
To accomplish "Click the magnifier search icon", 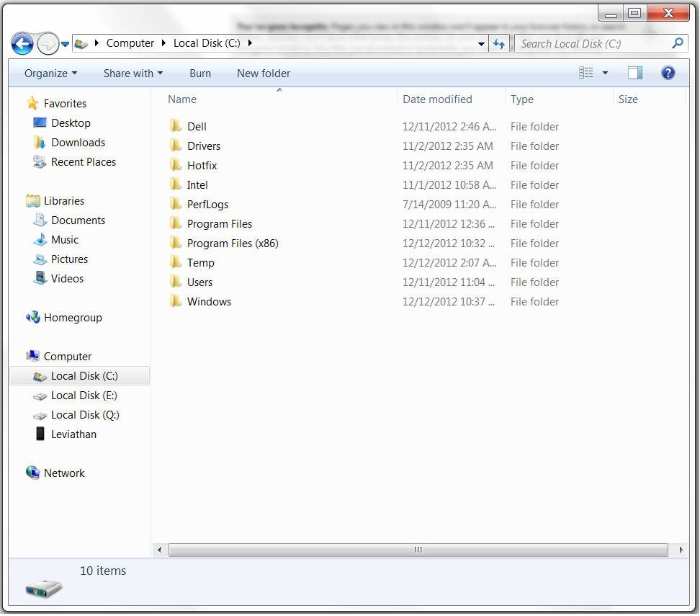I will 678,43.
